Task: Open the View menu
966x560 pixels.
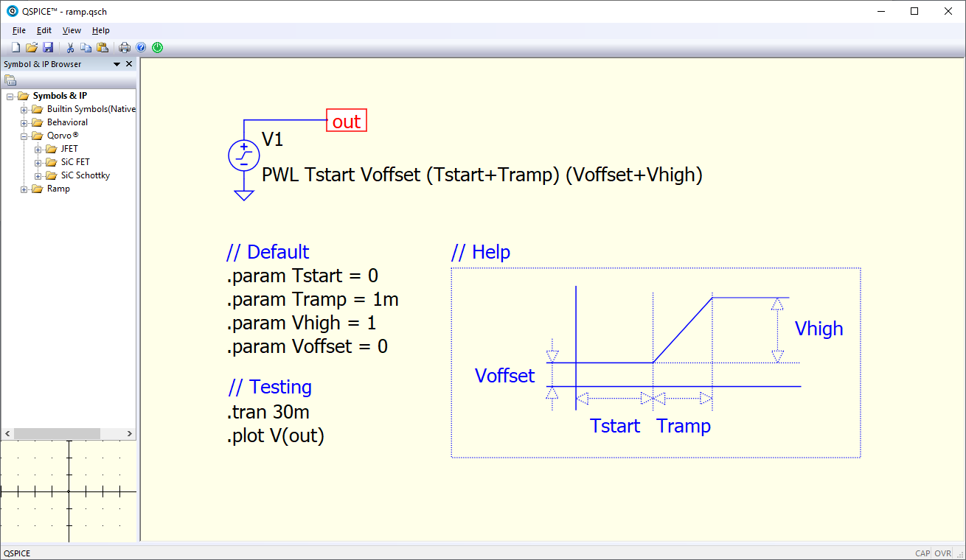Action: (72, 30)
